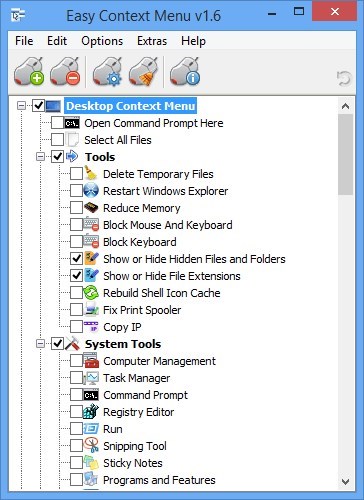The height and width of the screenshot is (500, 364).
Task: Uncheck Show or Hide File Extensions
Action: (76, 276)
